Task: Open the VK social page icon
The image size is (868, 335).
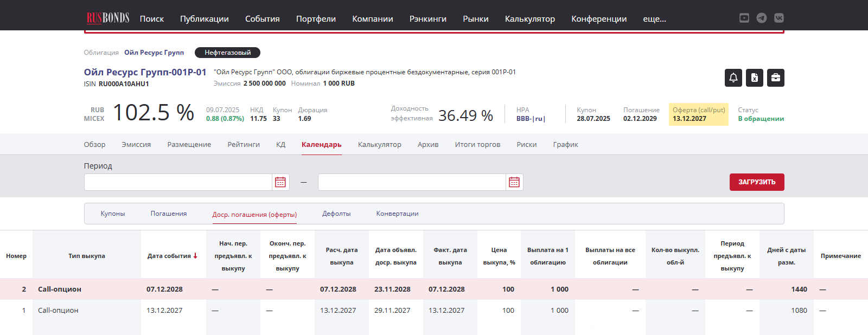Action: click(x=779, y=18)
